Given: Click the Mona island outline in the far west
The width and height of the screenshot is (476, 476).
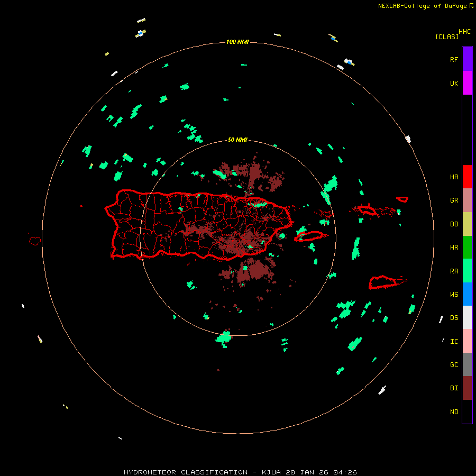Looking at the screenshot, I should pyautogui.click(x=35, y=241).
